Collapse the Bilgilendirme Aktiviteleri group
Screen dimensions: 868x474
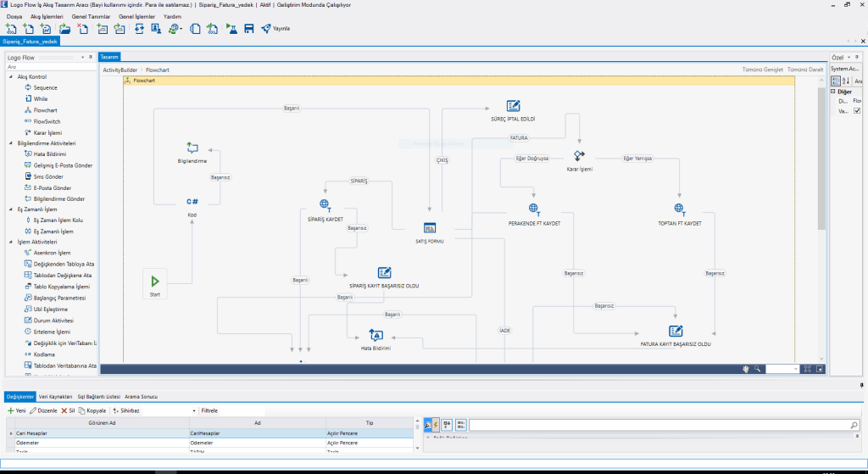point(12,143)
